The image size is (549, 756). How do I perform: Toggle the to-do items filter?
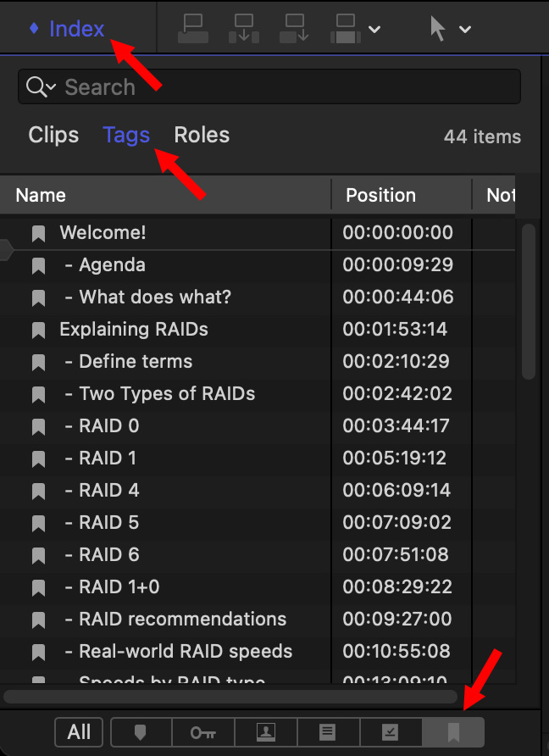point(328,732)
